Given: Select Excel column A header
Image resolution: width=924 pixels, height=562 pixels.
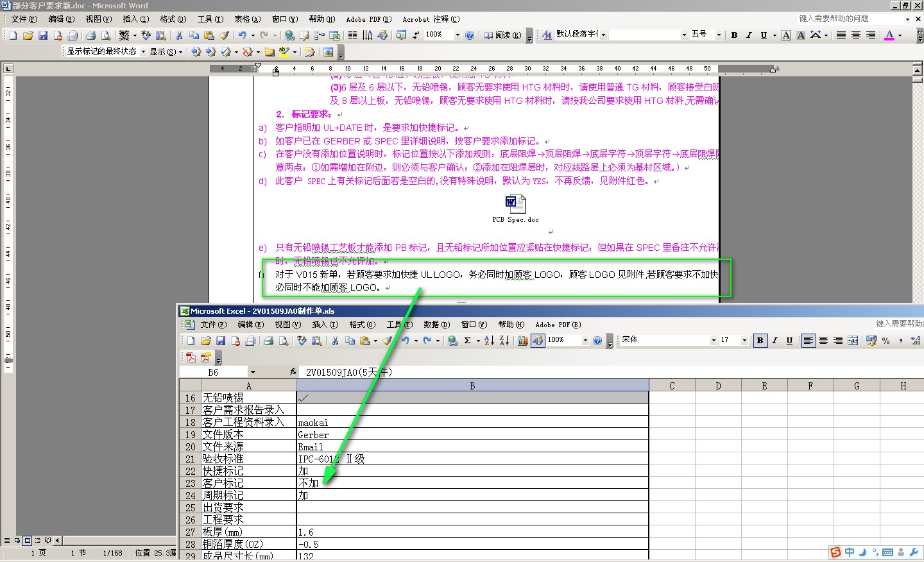Looking at the screenshot, I should click(x=249, y=386).
